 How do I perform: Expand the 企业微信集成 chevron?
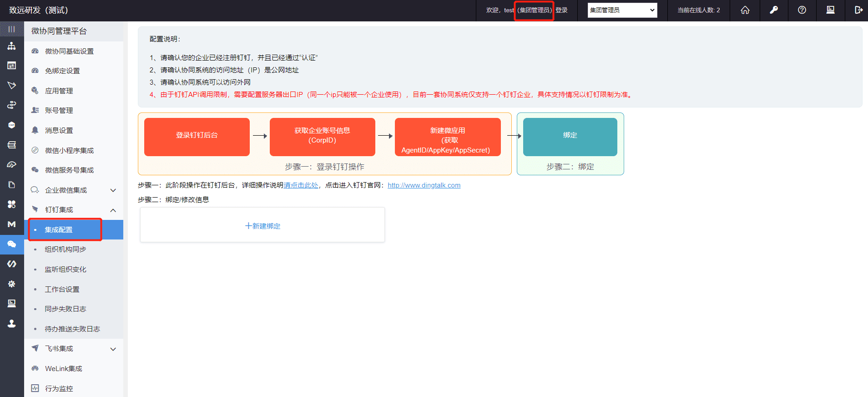click(113, 190)
